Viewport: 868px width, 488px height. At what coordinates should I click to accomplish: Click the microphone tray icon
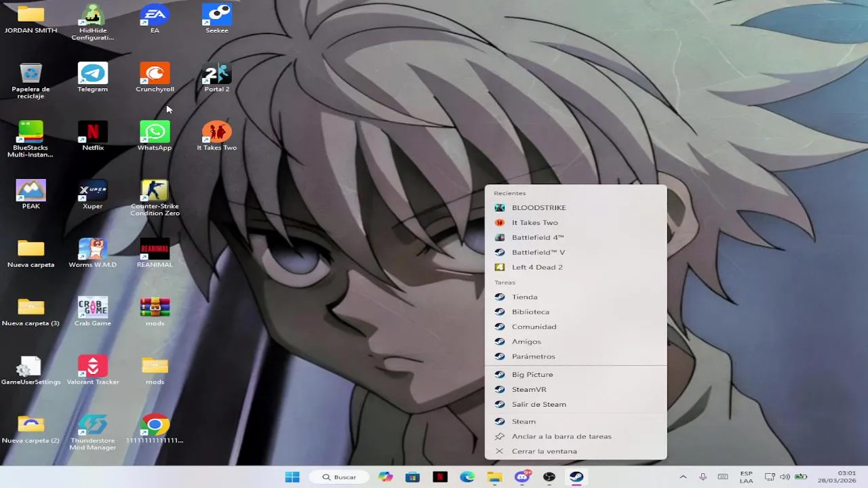(x=703, y=477)
